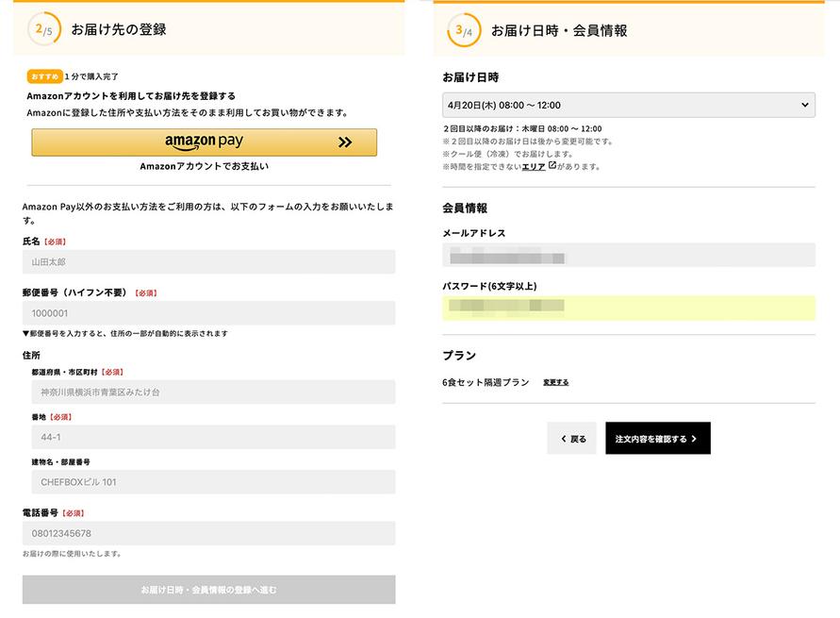Click the 3/4 step progress circle
This screenshot has height=618, width=840.
(463, 30)
